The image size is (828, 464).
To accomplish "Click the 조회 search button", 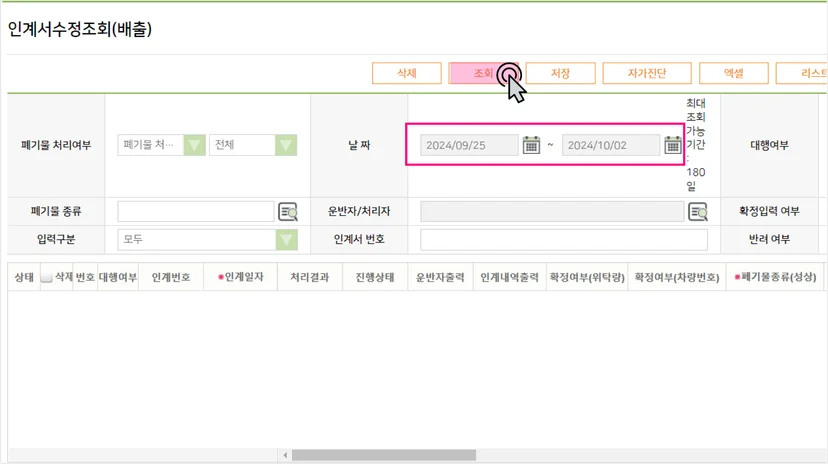I will (483, 73).
